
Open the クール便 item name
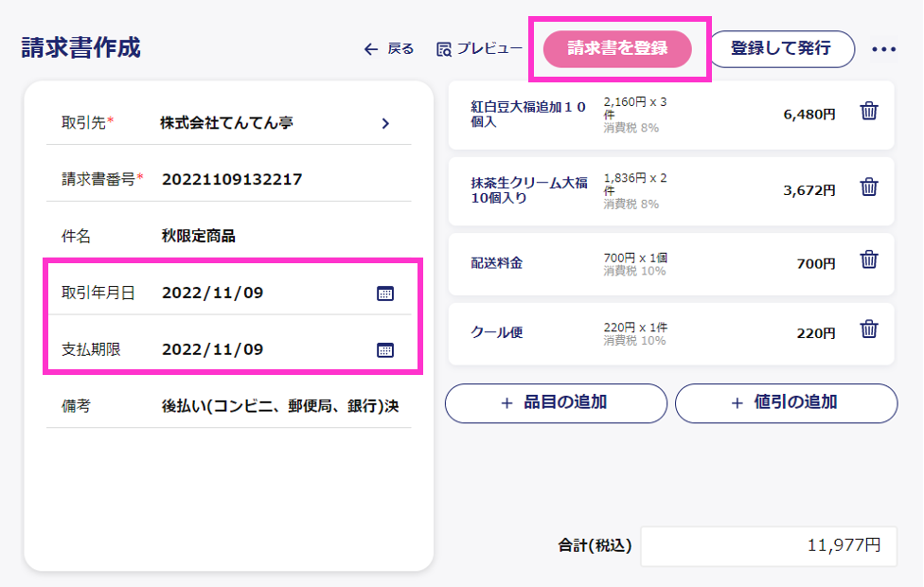[x=496, y=332]
